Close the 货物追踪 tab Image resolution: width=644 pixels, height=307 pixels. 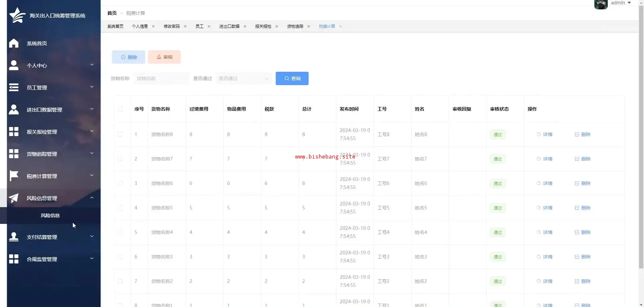[x=309, y=26]
